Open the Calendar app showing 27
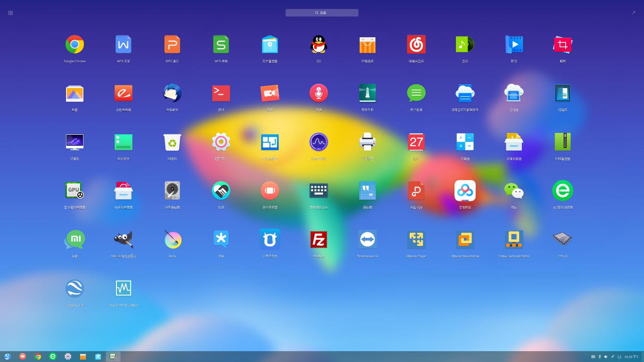This screenshot has width=644, height=362. (x=416, y=142)
